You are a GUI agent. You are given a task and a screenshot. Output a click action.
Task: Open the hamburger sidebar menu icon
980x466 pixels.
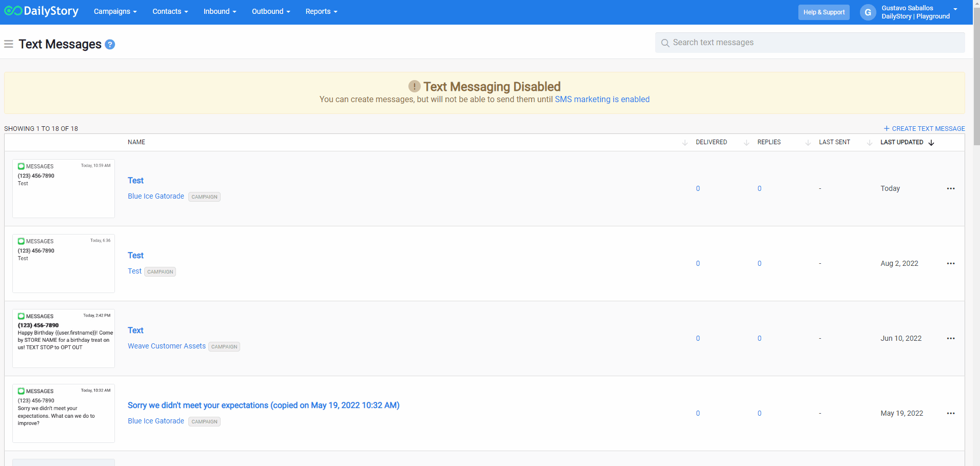click(x=9, y=44)
